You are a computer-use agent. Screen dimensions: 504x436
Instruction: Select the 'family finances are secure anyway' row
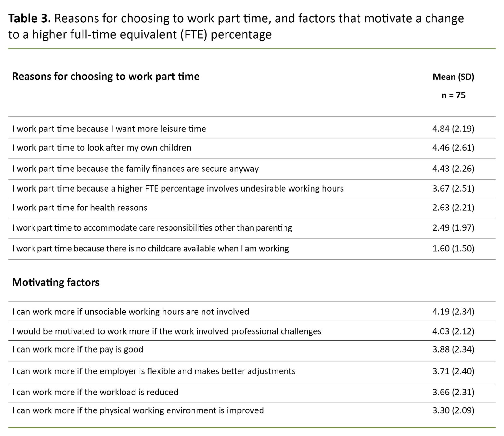pos(135,169)
